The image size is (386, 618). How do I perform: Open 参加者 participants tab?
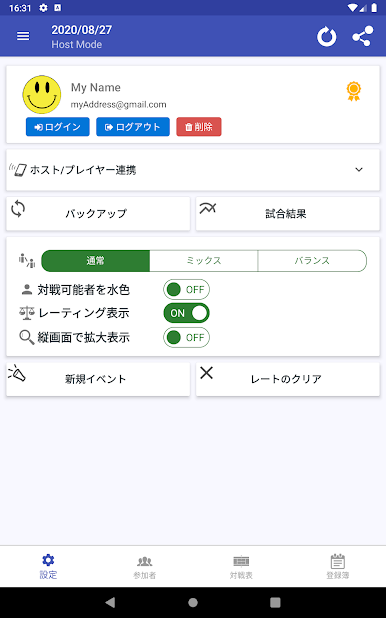[145, 567]
